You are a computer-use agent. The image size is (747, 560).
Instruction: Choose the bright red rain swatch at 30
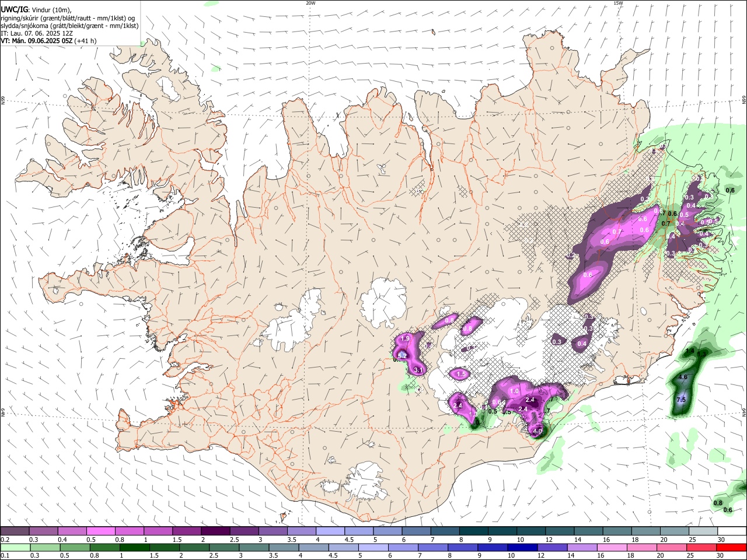click(x=731, y=547)
